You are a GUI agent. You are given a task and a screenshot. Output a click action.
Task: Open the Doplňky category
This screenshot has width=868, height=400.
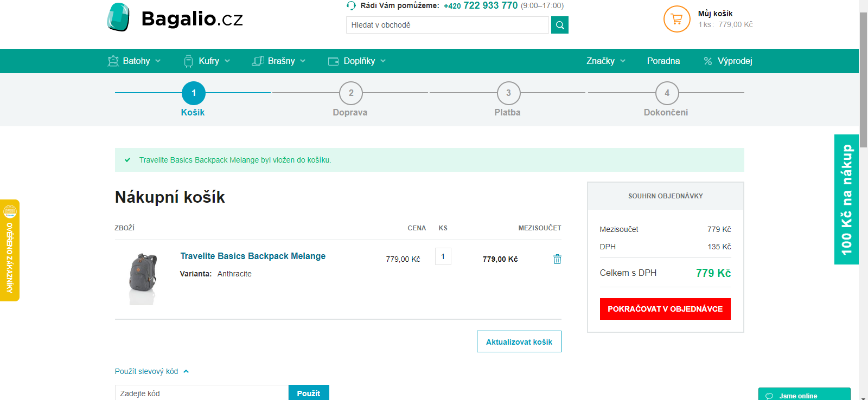tap(359, 61)
